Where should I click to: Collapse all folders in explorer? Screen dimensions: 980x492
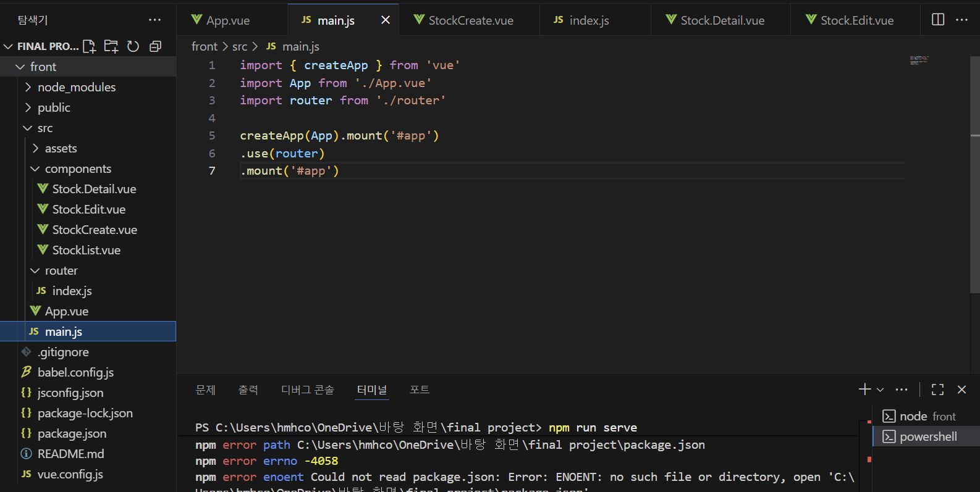point(155,46)
